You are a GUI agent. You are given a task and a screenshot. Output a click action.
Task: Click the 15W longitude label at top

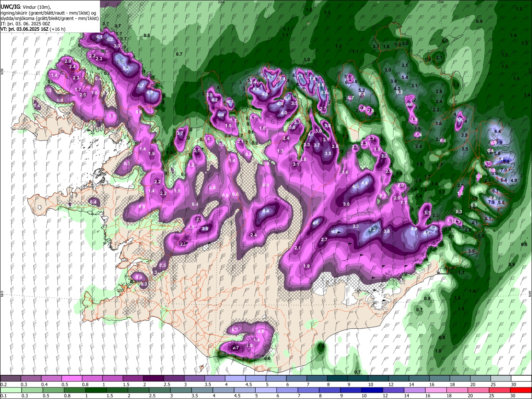point(441,2)
